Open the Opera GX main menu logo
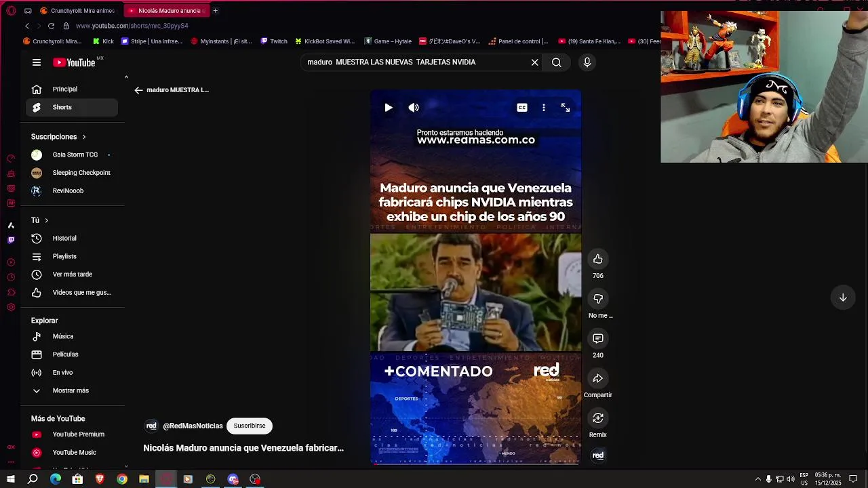868x488 pixels. coord(11,11)
